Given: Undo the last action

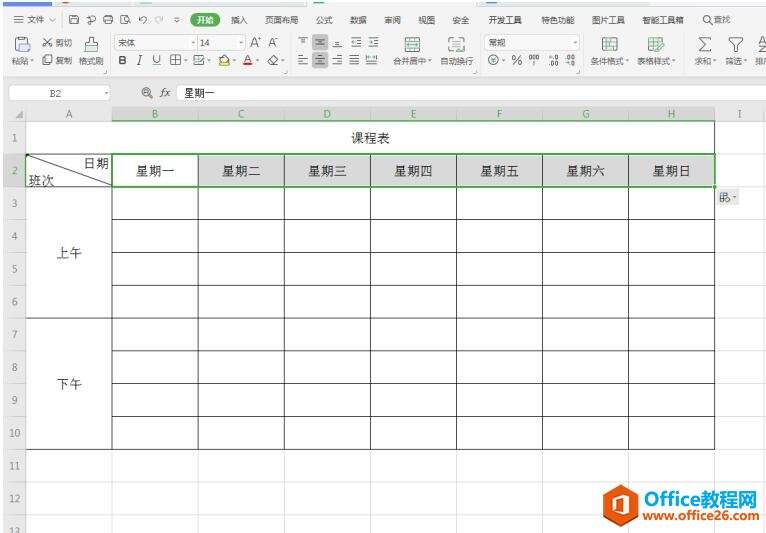Looking at the screenshot, I should coord(142,20).
